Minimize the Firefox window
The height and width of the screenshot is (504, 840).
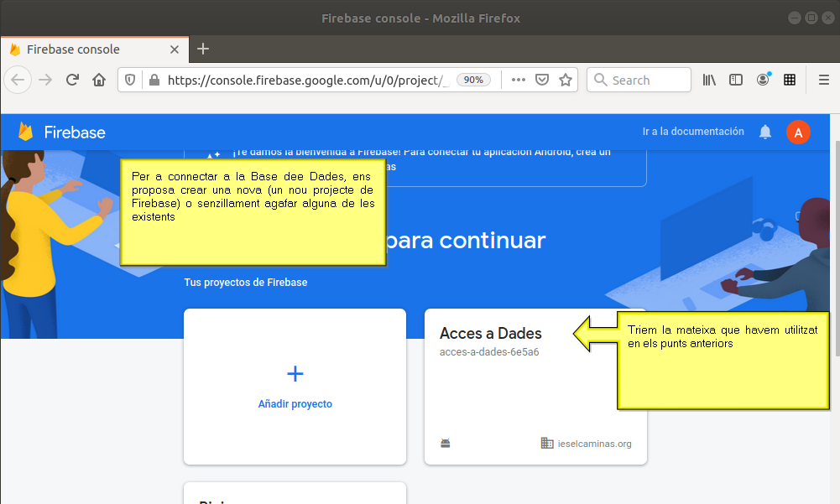(795, 18)
